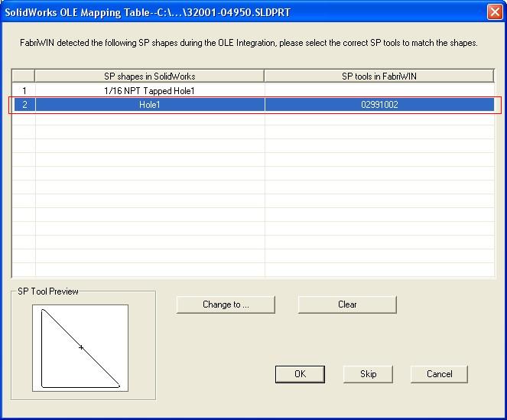507x420 pixels.
Task: Click the empty SP tool cell for row 1
Action: tap(379, 91)
